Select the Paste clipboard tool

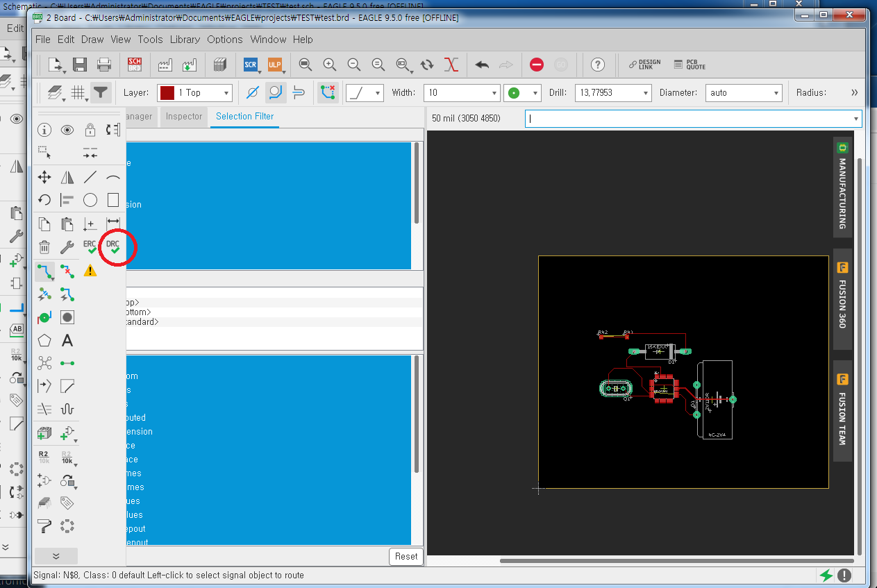pyautogui.click(x=67, y=224)
